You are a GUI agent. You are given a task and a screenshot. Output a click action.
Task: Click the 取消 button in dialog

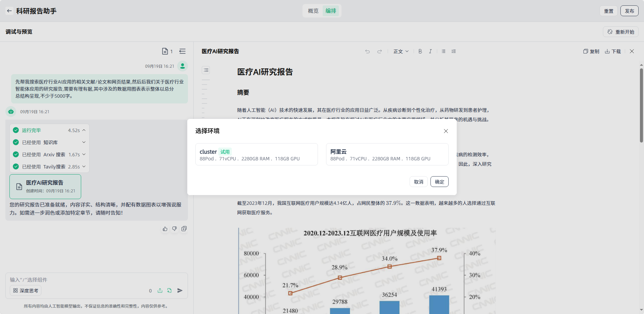click(x=419, y=182)
